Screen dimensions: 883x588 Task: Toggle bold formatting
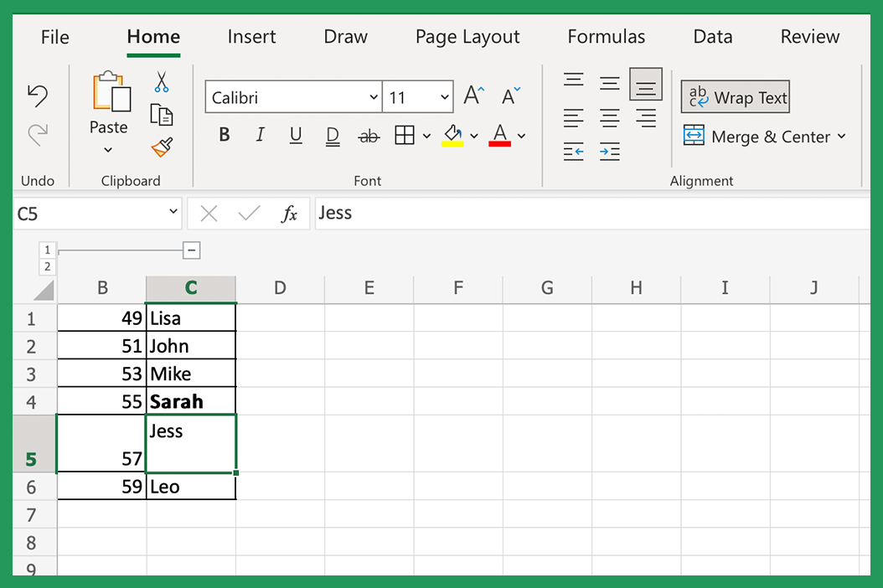click(x=224, y=134)
